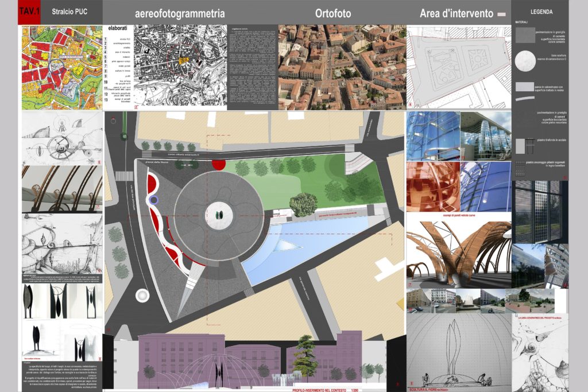The width and height of the screenshot is (588, 392).
Task: Click the bottom-left sculpture photos with text
Action: 62,340
